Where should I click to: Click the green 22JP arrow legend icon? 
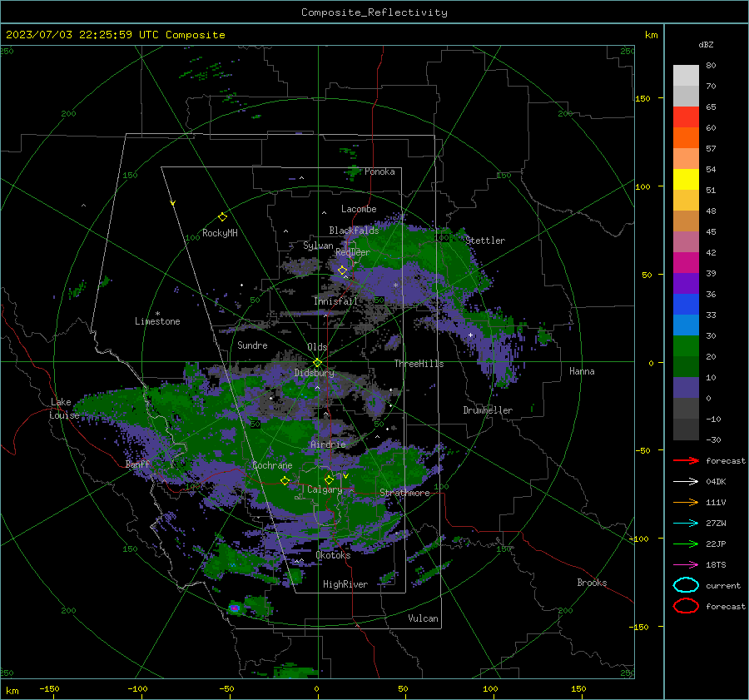[686, 544]
